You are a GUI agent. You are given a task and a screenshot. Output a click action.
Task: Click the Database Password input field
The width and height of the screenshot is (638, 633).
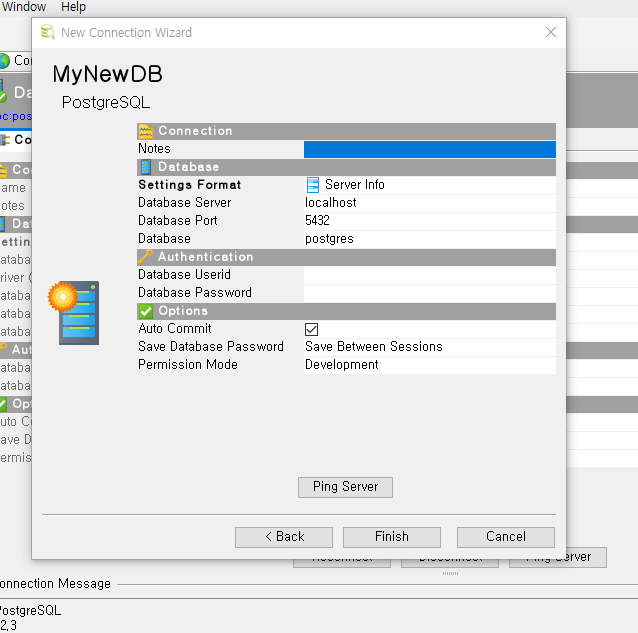pos(430,292)
